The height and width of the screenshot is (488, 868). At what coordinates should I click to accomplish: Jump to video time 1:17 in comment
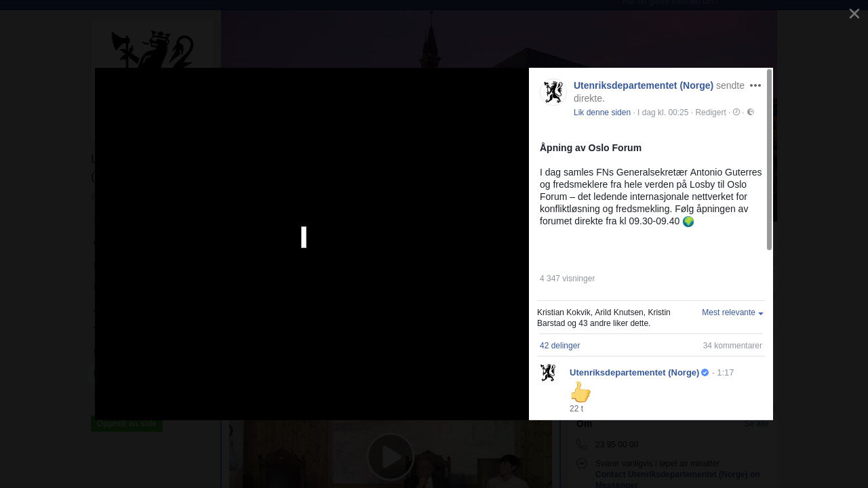[x=725, y=373]
